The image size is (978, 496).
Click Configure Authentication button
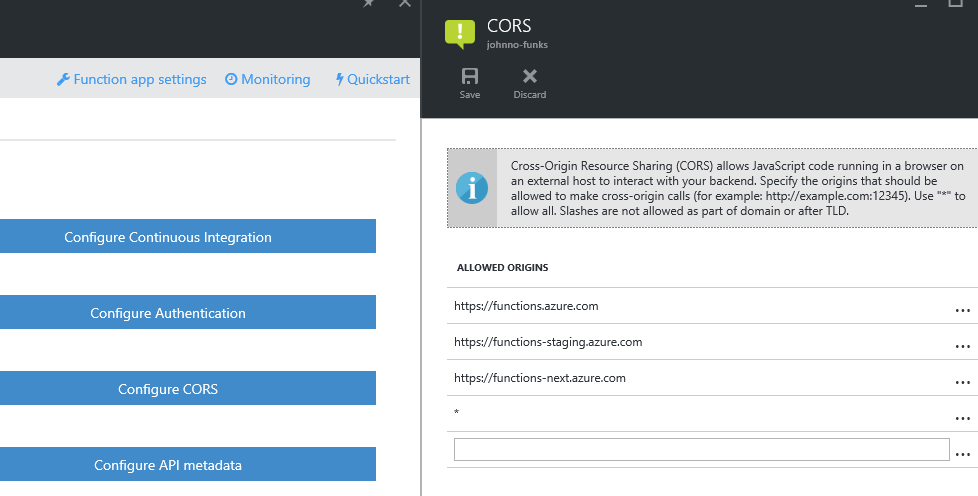click(168, 313)
